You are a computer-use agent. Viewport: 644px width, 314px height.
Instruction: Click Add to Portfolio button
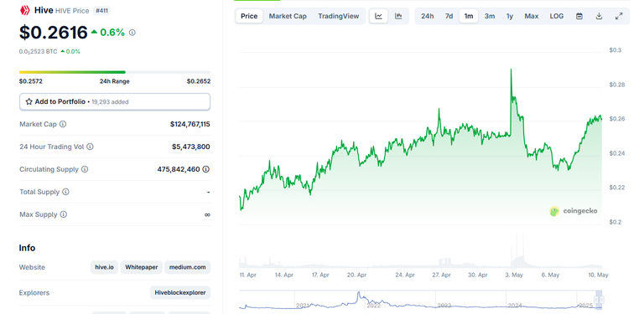[115, 101]
